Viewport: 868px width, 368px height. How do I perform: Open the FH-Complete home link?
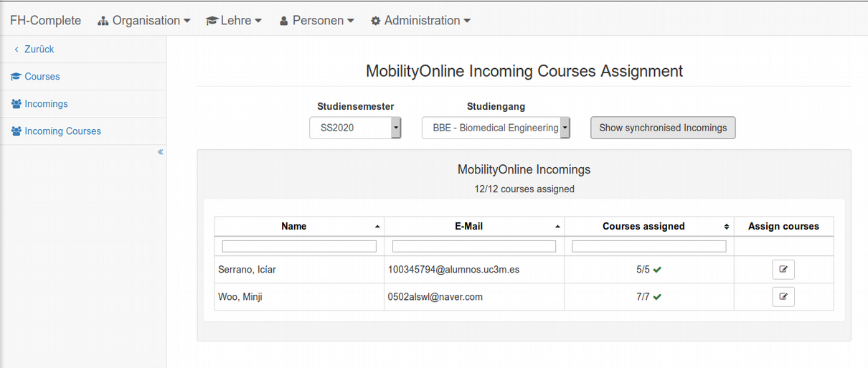point(45,21)
